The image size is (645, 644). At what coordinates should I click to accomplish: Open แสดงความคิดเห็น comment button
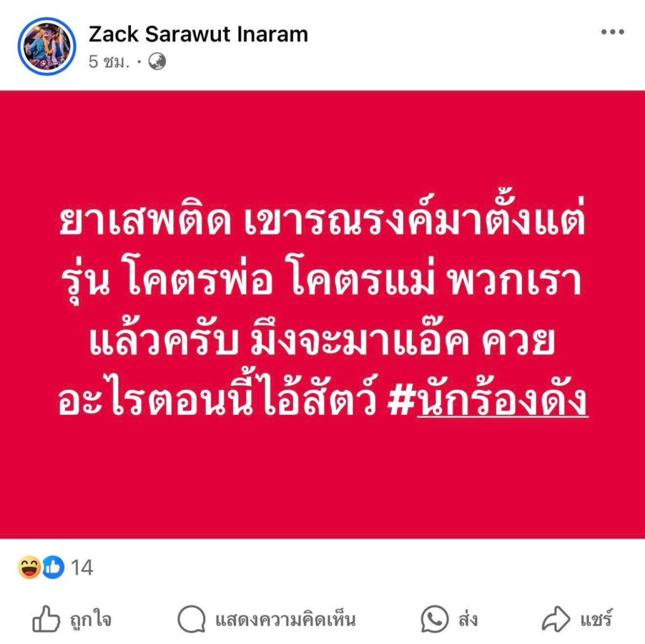(x=266, y=619)
